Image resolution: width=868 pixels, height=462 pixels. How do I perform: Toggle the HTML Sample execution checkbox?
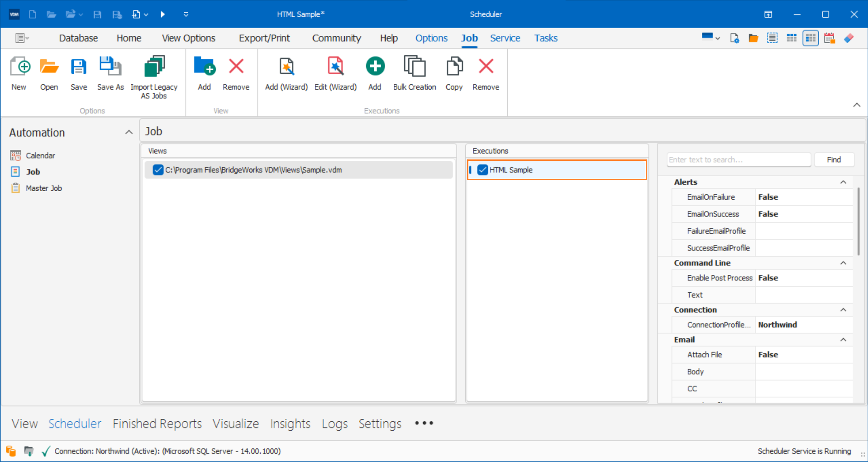point(482,170)
